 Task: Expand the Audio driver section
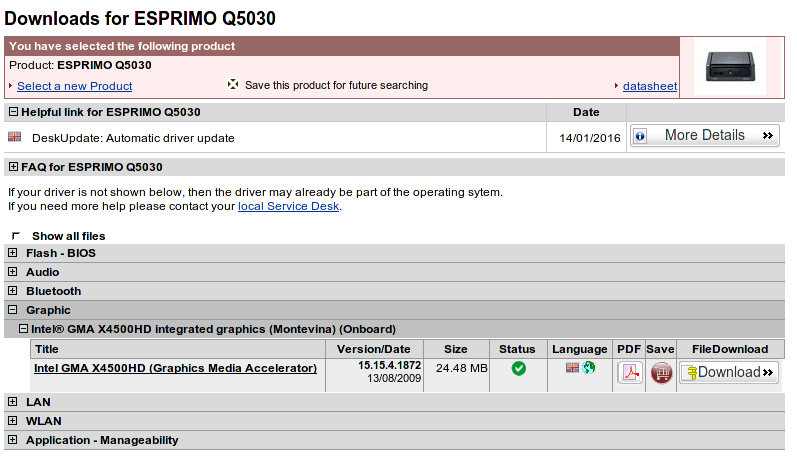click(x=13, y=272)
